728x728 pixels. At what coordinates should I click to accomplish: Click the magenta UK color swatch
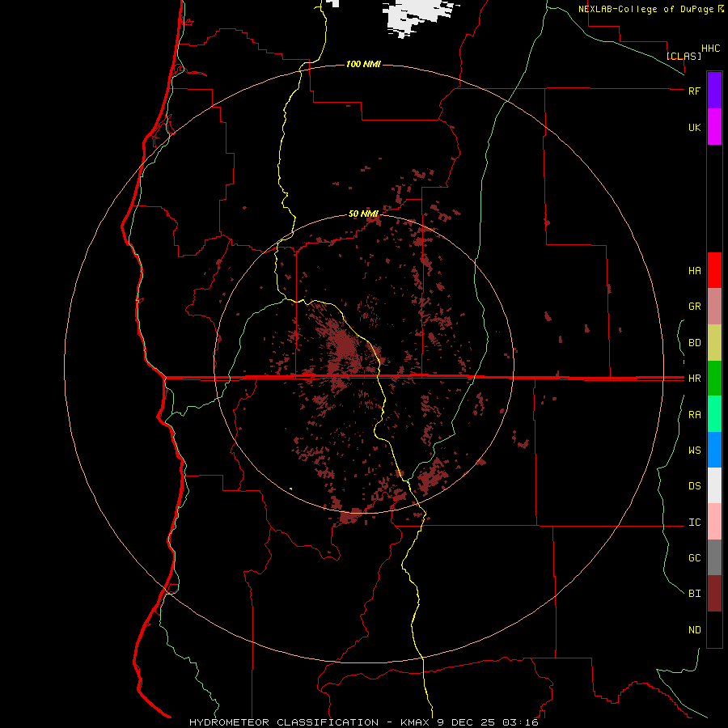[714, 127]
